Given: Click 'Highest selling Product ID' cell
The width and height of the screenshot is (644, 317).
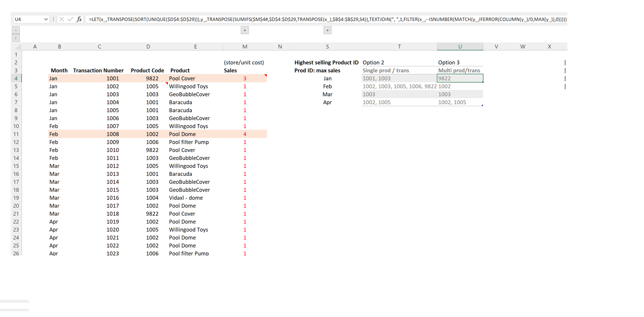Looking at the screenshot, I should tap(327, 62).
